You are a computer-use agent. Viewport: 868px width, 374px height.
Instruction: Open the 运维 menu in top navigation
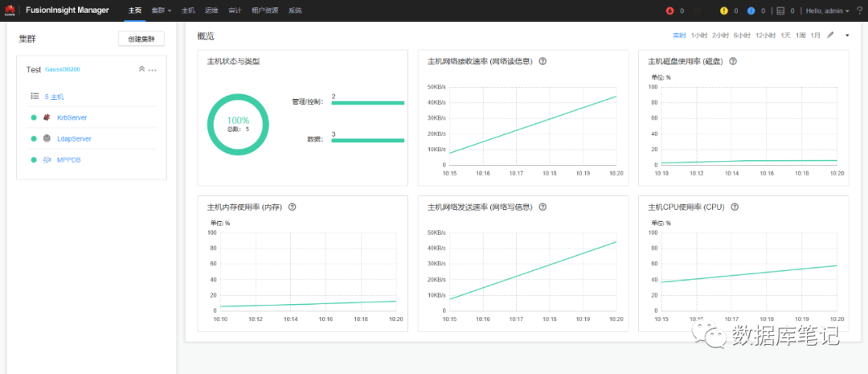click(x=211, y=10)
